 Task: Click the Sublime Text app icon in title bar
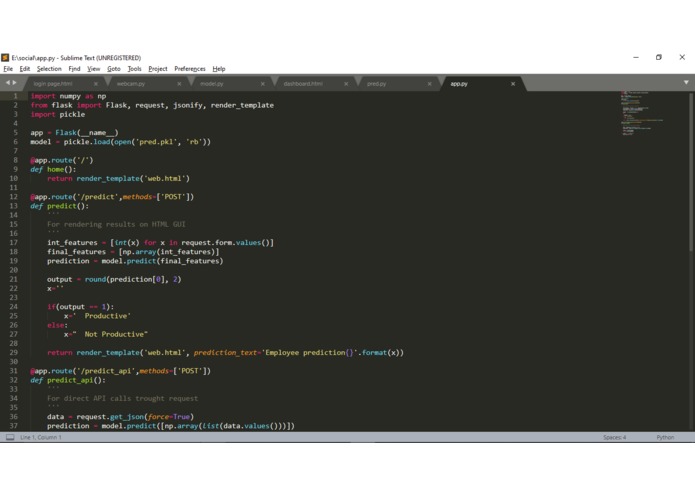pyautogui.click(x=5, y=58)
